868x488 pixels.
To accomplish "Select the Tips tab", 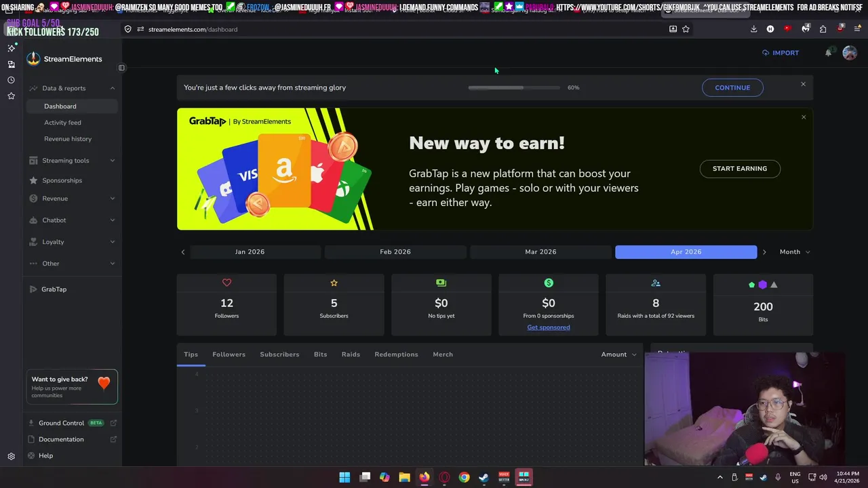I will (x=191, y=354).
